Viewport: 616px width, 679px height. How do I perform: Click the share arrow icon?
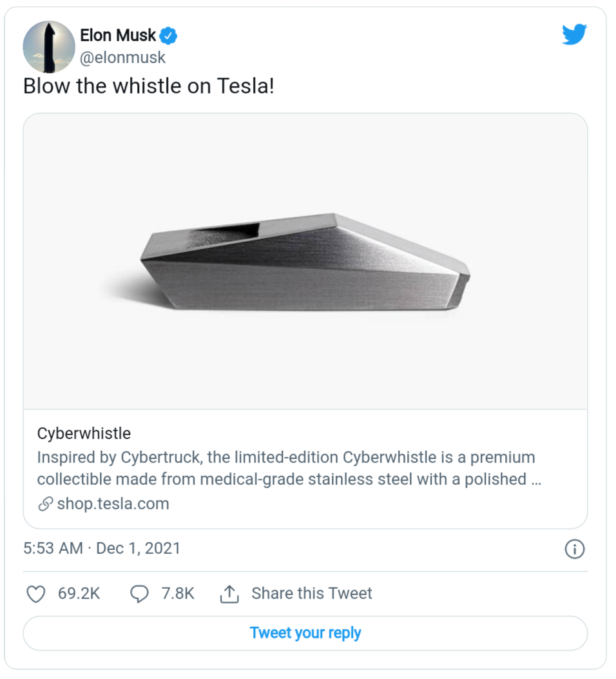(x=229, y=594)
